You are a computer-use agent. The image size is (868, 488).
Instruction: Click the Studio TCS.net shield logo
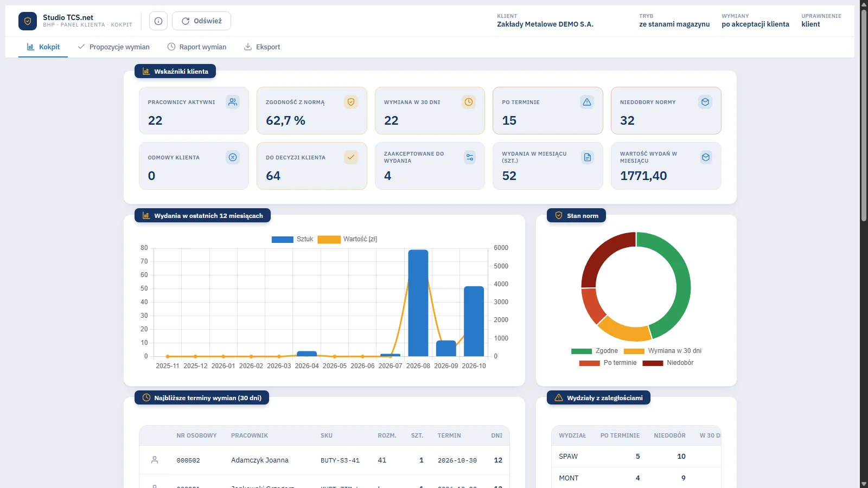tap(28, 21)
